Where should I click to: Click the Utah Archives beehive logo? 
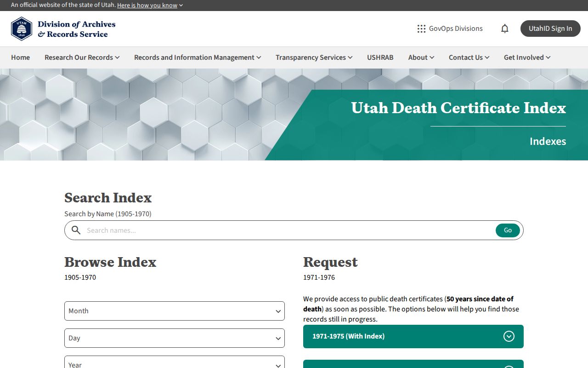coord(22,29)
